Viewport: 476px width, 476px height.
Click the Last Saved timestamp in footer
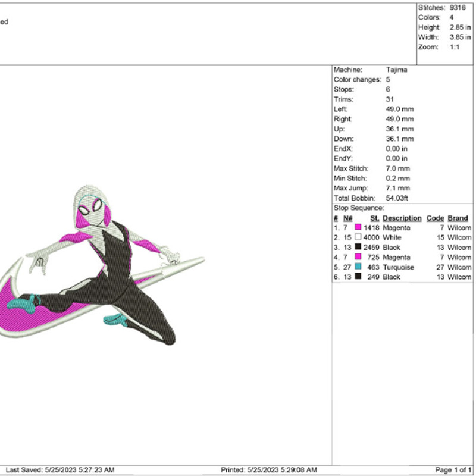coord(59,470)
